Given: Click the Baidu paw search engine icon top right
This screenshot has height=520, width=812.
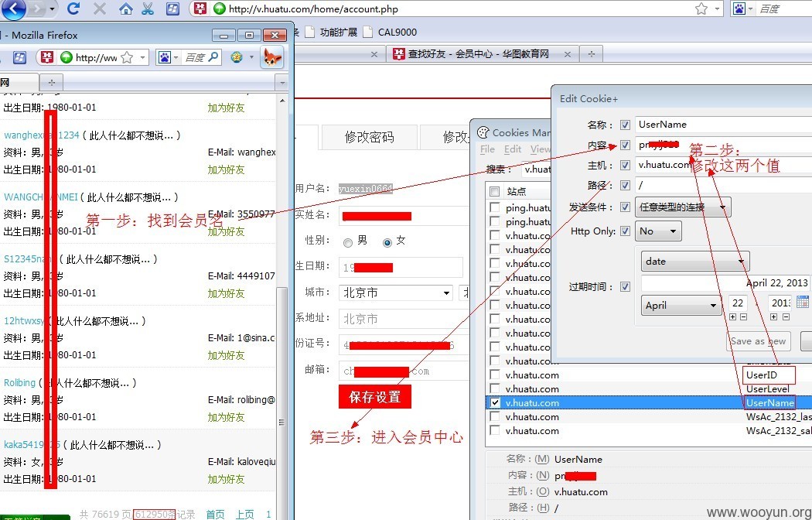Looking at the screenshot, I should [x=739, y=9].
